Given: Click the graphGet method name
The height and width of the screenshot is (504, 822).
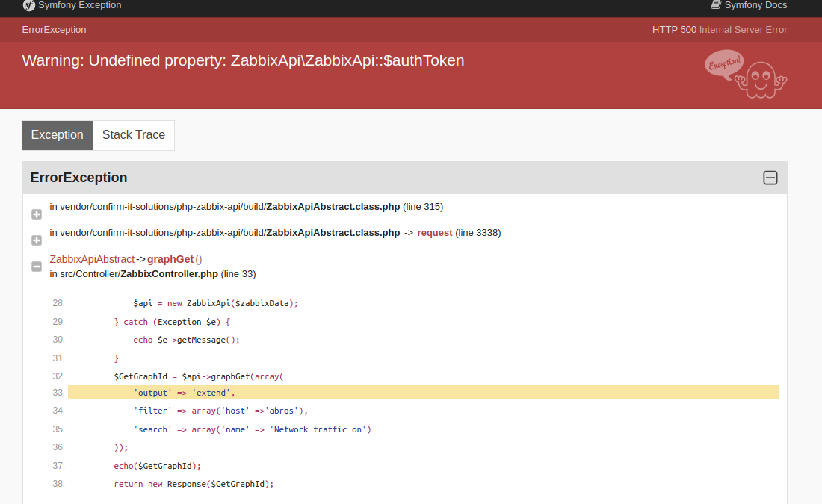Looking at the screenshot, I should tap(170, 259).
